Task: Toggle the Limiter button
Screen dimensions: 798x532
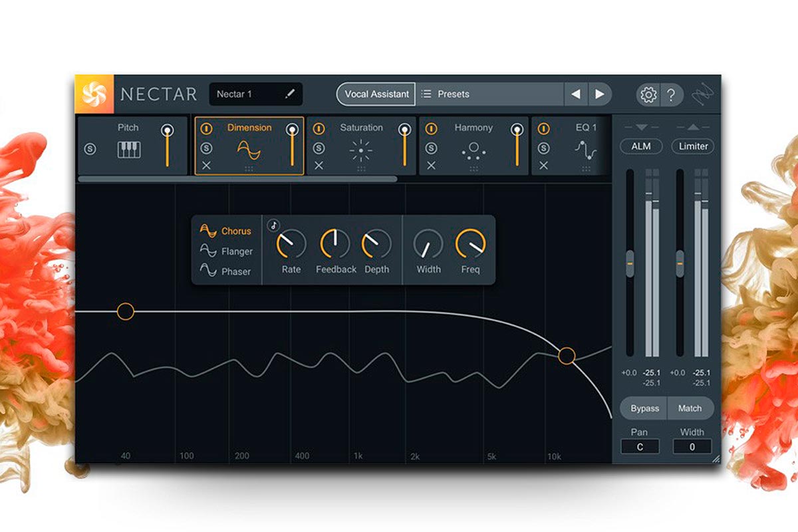Action: tap(693, 146)
